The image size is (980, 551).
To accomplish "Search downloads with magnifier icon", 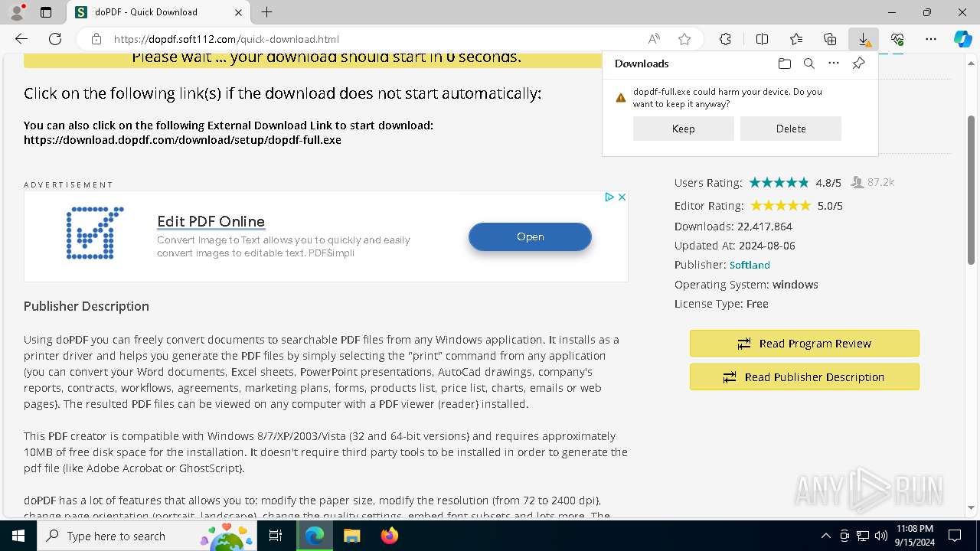I will tap(808, 64).
